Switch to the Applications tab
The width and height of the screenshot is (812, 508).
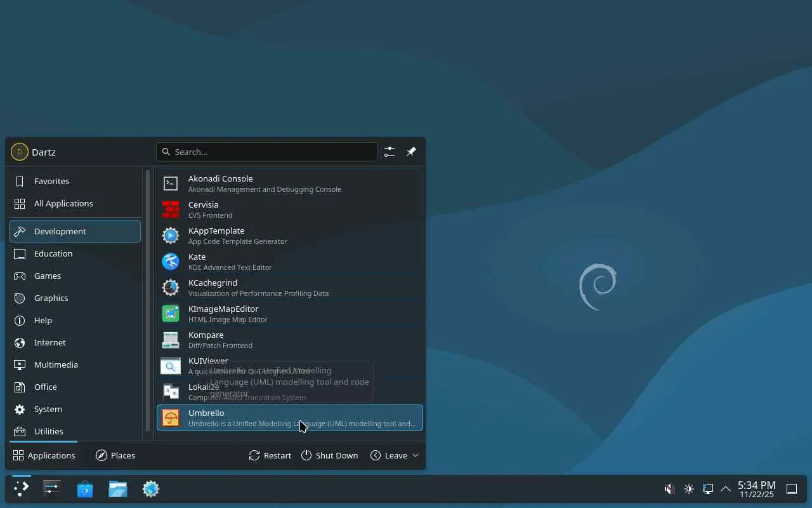pos(44,455)
